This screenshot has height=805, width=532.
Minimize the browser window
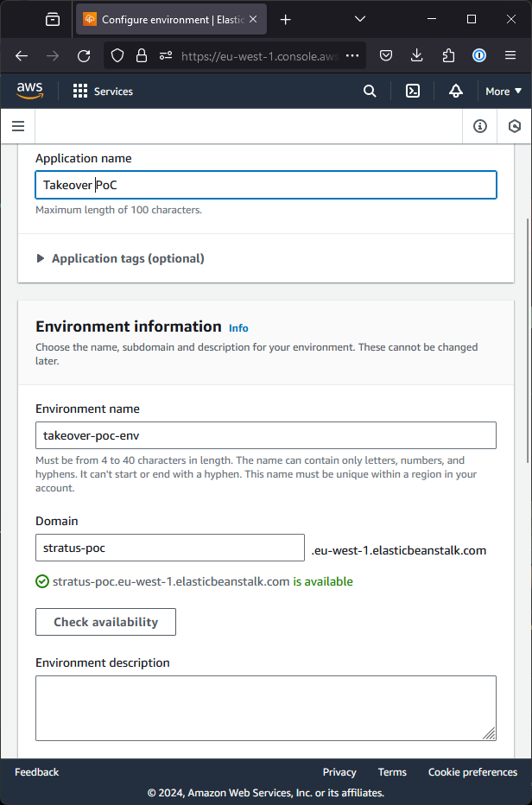[x=432, y=19]
